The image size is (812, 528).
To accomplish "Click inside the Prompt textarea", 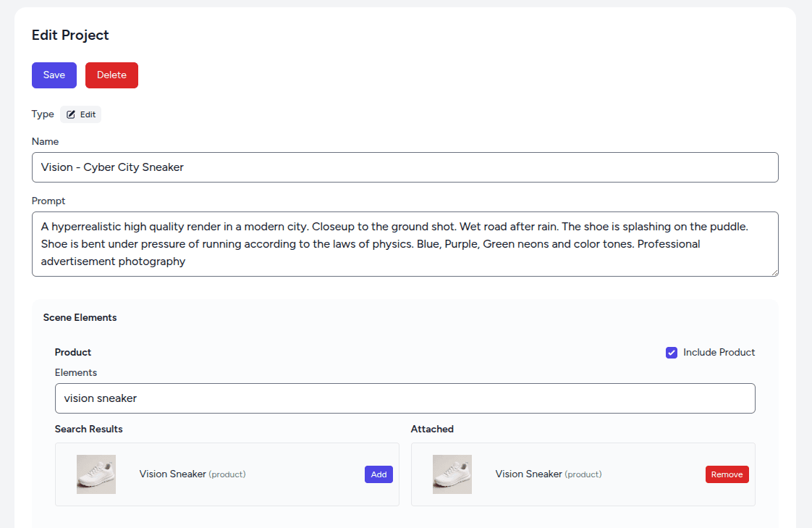I will 405,243.
